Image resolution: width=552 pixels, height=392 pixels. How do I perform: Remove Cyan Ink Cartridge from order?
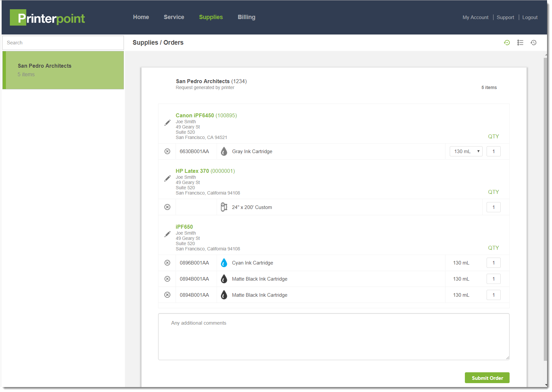point(167,263)
